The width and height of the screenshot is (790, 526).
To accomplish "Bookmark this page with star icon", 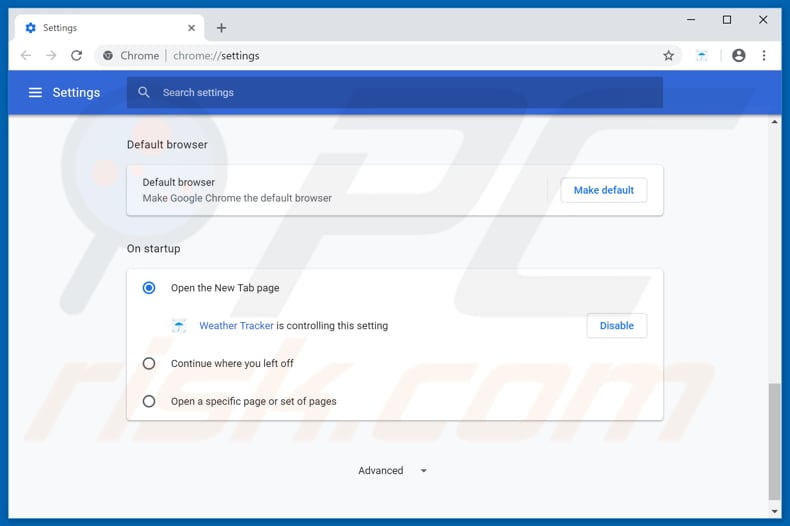I will coord(668,55).
